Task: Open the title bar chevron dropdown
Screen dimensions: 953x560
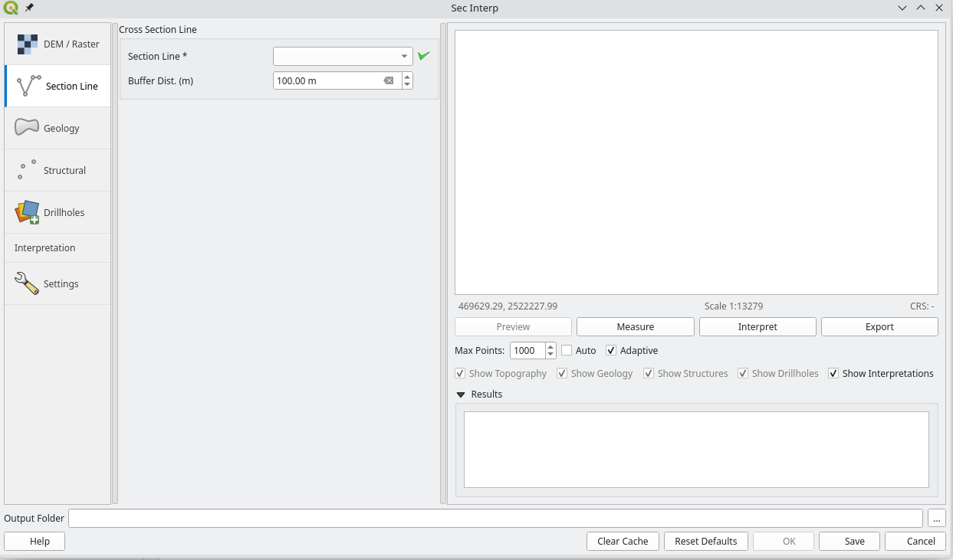Action: point(902,8)
